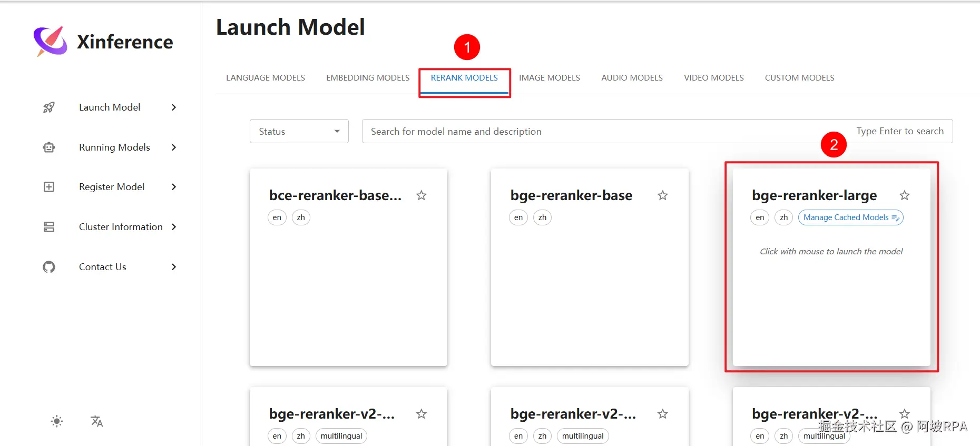
Task: Switch to the Image Models tab
Action: tap(550, 78)
